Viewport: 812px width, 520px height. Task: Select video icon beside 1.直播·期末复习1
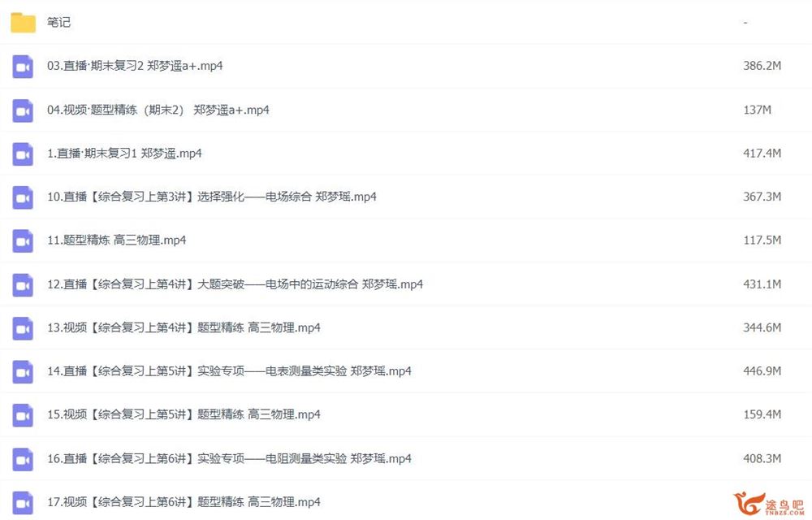[23, 154]
